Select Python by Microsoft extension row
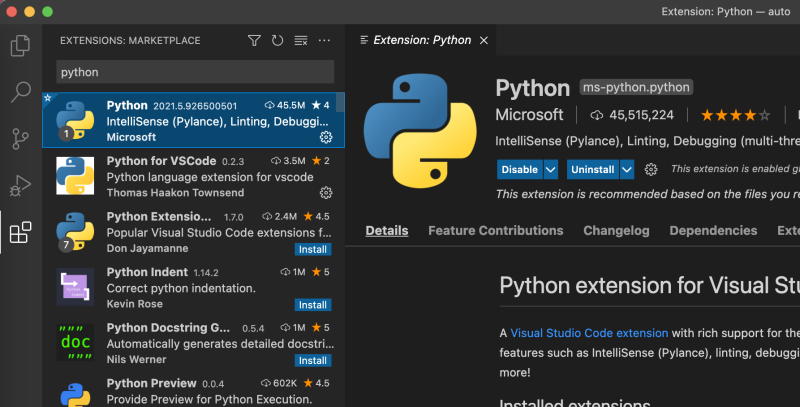 pos(193,120)
